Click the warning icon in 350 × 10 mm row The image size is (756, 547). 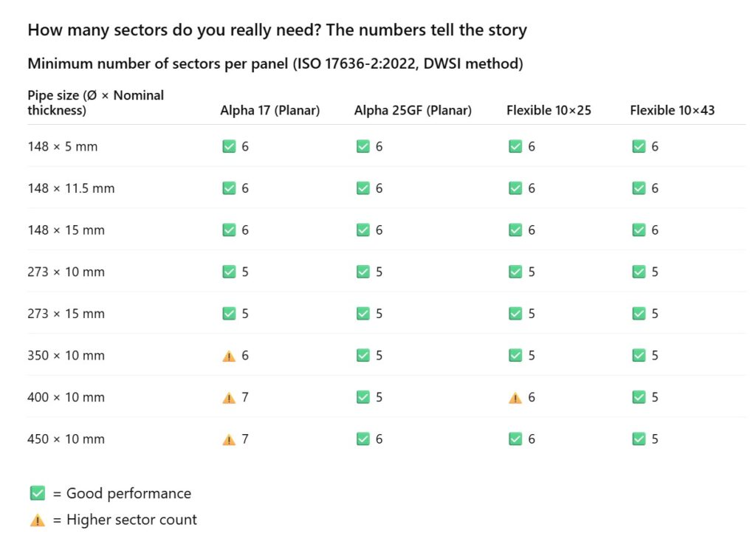click(229, 356)
